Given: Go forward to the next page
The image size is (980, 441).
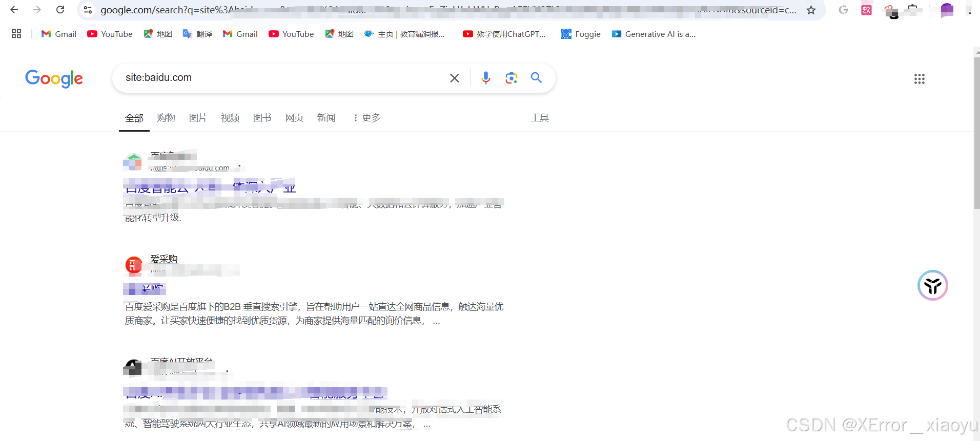Looking at the screenshot, I should pos(37,10).
